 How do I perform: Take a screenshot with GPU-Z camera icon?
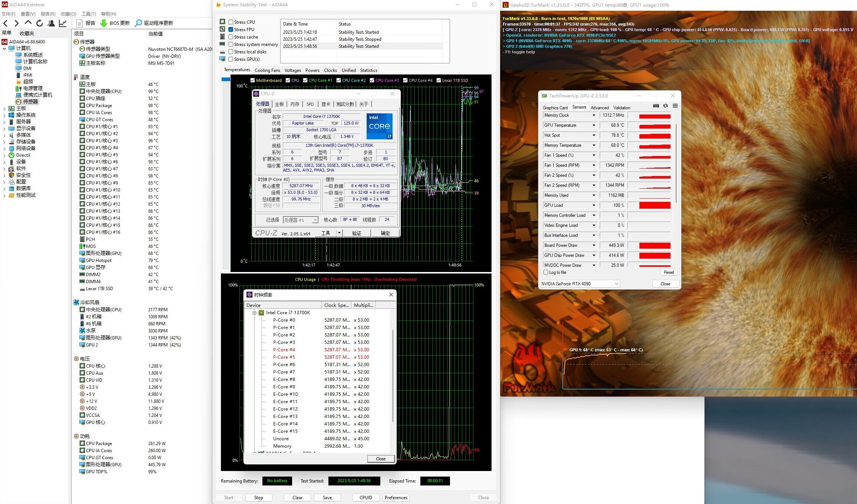tap(656, 106)
